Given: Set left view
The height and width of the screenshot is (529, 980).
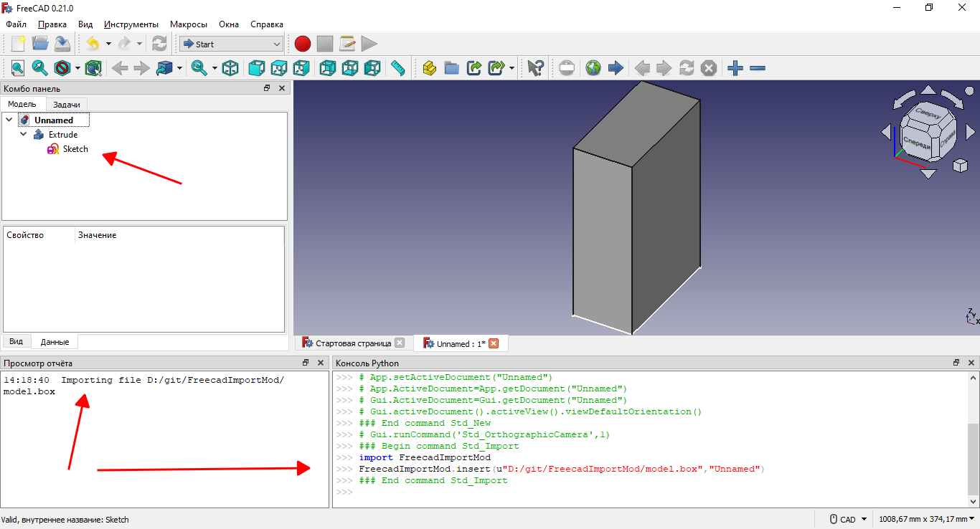Looking at the screenshot, I should (372, 68).
